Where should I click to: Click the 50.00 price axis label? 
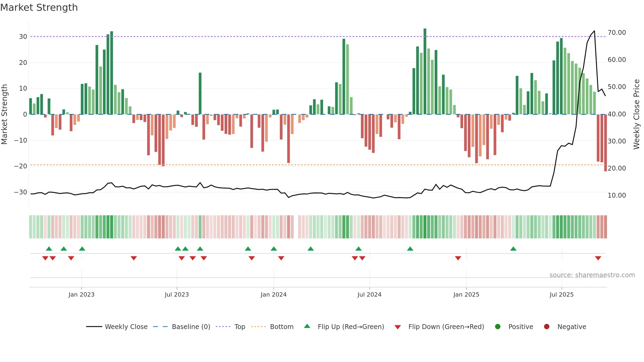[617, 87]
